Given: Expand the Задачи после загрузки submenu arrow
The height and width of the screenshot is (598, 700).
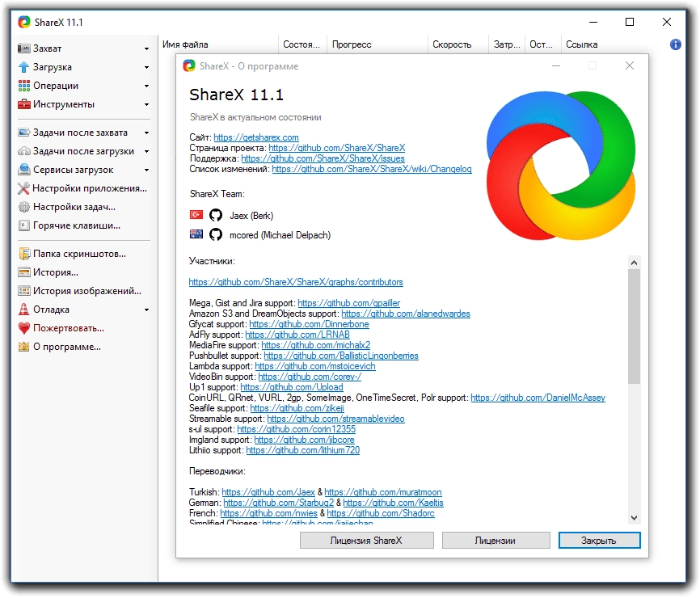Looking at the screenshot, I should [146, 152].
